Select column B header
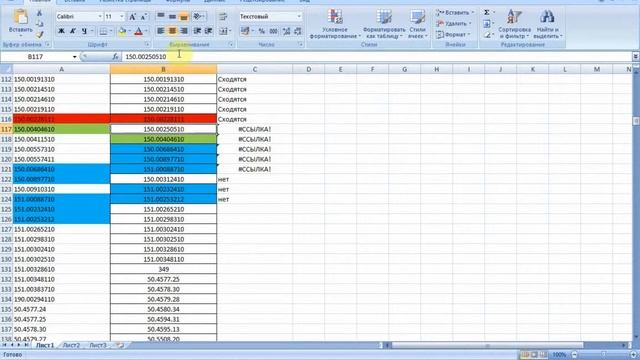 [x=163, y=69]
